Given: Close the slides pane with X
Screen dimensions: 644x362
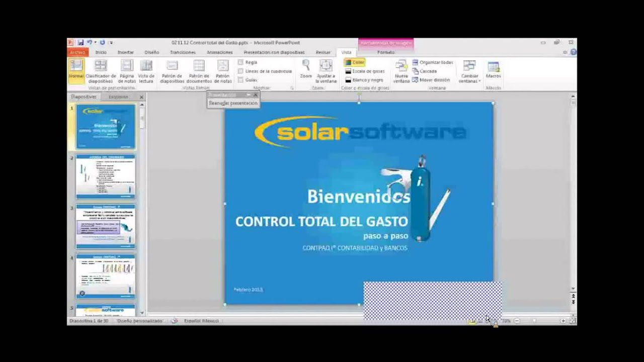Looking at the screenshot, I should 141,97.
